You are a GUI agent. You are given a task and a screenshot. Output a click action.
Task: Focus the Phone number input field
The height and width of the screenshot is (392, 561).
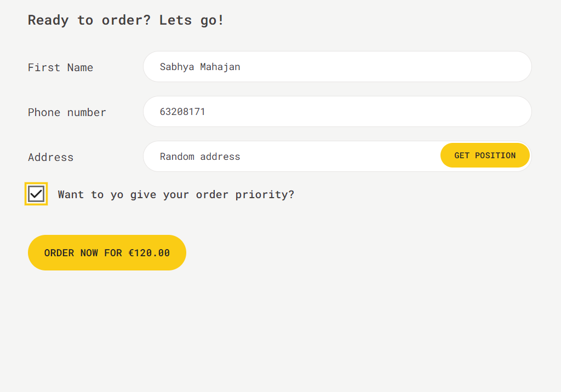[x=337, y=111]
